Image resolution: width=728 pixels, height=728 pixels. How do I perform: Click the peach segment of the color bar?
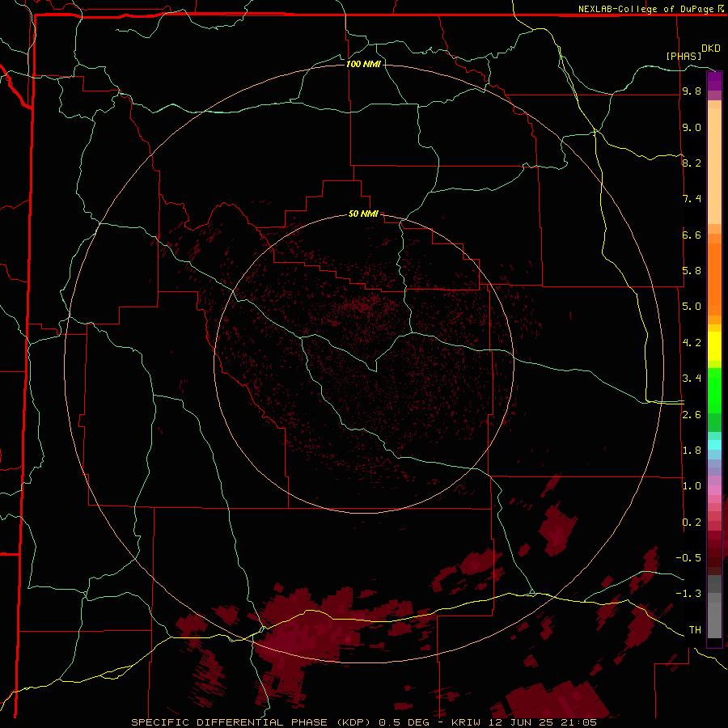coord(714,166)
